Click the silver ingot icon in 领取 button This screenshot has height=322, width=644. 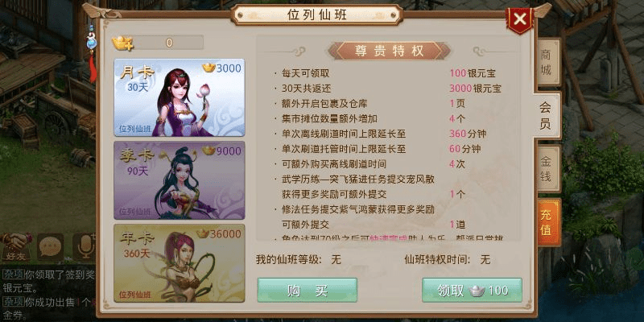(477, 291)
